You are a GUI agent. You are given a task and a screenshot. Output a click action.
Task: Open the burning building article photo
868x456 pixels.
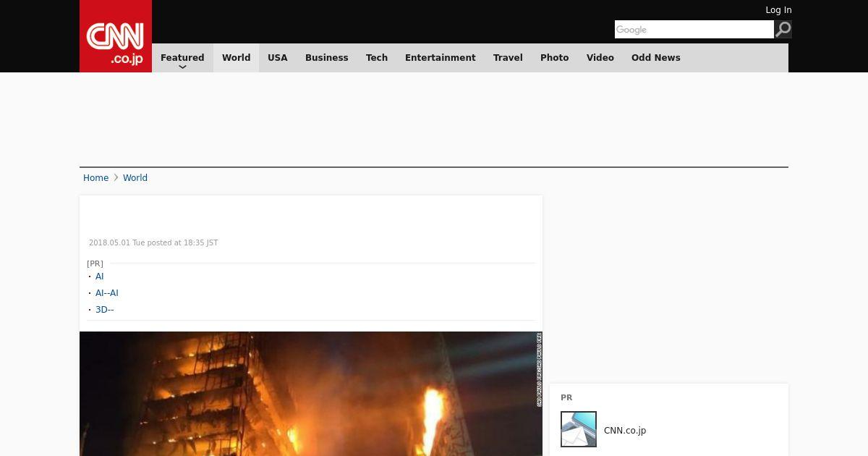coord(311,394)
